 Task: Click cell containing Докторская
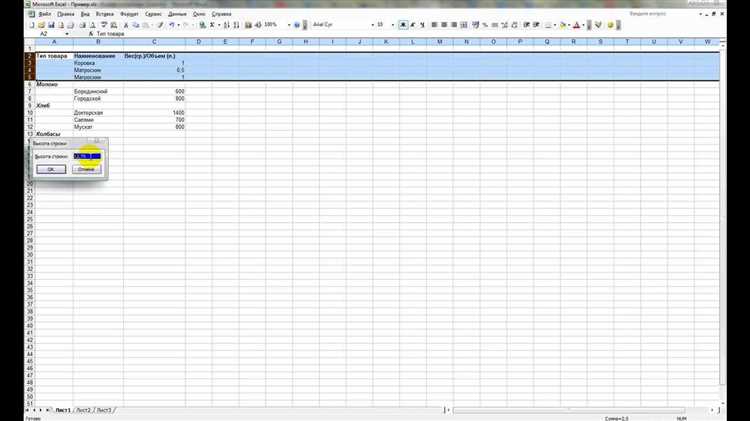98,112
